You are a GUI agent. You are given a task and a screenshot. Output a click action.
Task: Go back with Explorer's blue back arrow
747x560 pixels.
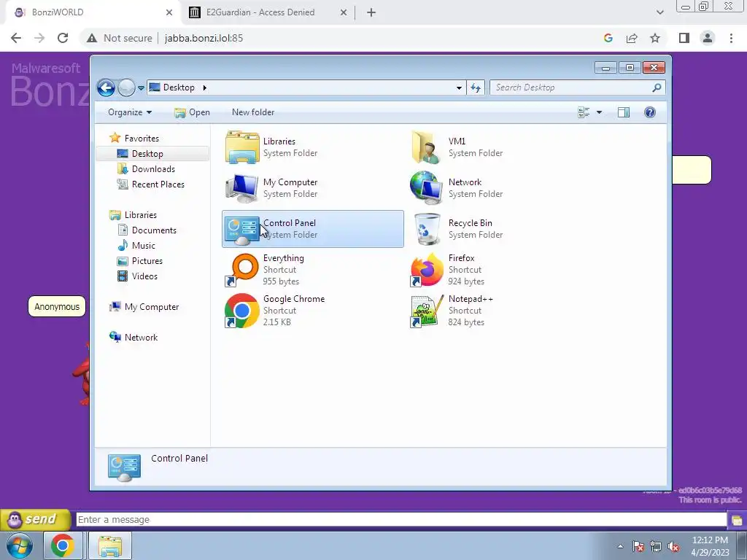point(106,87)
